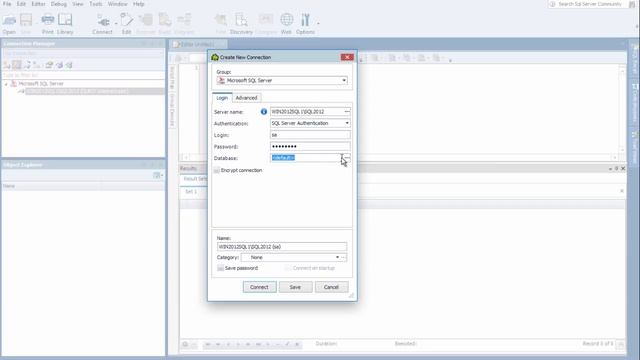Click the server name info icon
Image resolution: width=640 pixels, height=360 pixels.
click(264, 111)
